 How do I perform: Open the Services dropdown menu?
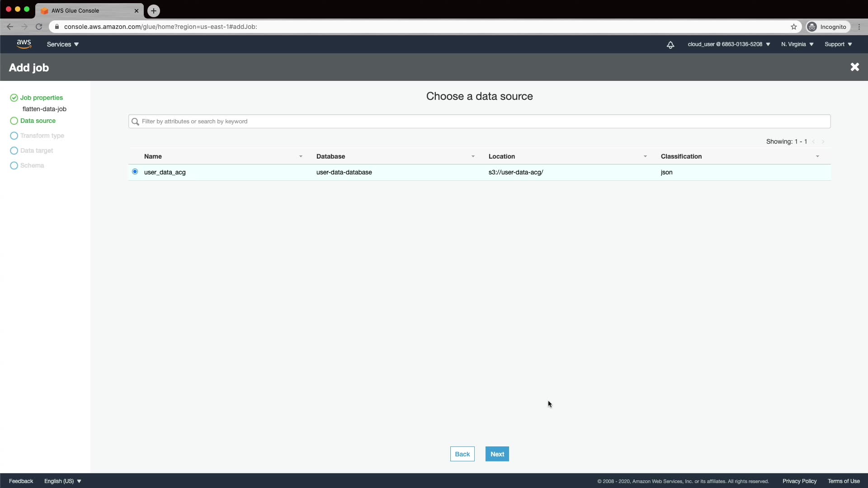[x=63, y=44]
